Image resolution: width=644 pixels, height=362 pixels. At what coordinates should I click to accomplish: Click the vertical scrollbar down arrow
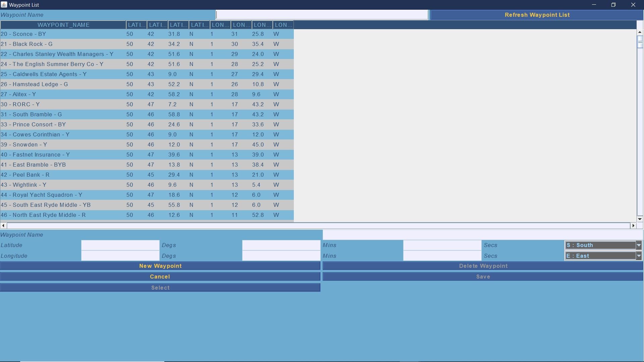tap(640, 219)
